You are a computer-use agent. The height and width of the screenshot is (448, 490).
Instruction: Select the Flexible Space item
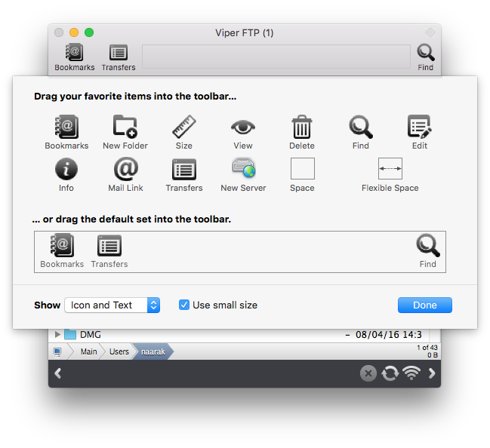[390, 174]
